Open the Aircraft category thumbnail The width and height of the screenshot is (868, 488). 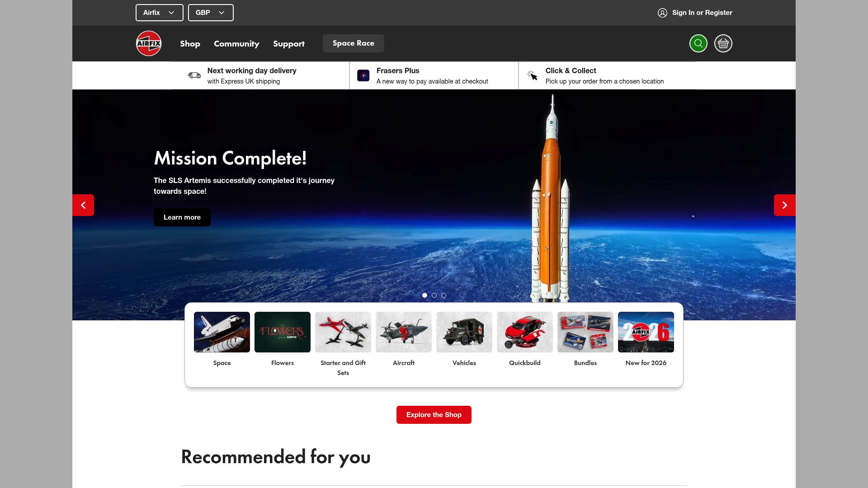click(x=404, y=332)
